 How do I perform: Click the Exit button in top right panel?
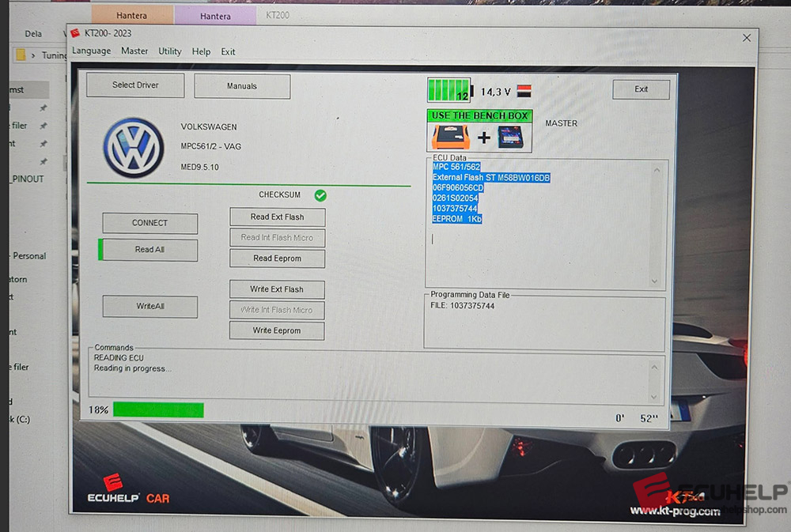pos(642,89)
